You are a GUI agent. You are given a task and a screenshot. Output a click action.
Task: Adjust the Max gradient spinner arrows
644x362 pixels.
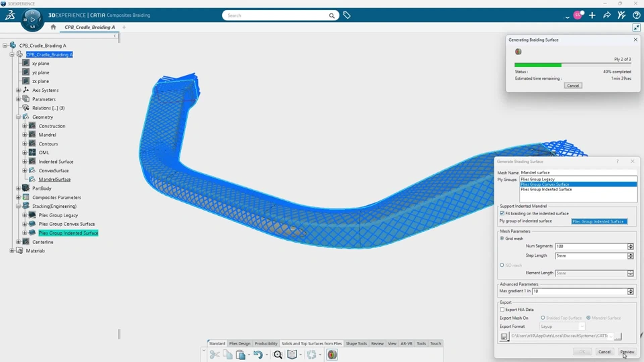pyautogui.click(x=630, y=292)
